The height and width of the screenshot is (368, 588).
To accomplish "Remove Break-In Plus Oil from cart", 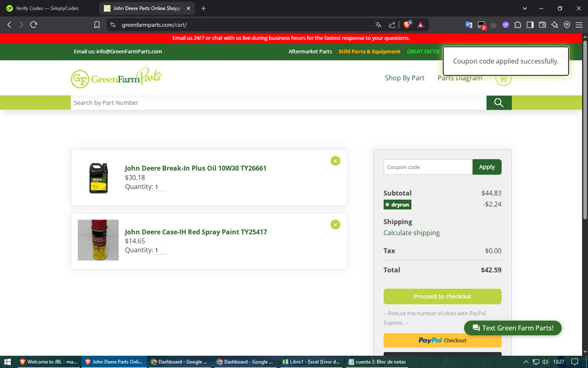I will point(335,161).
